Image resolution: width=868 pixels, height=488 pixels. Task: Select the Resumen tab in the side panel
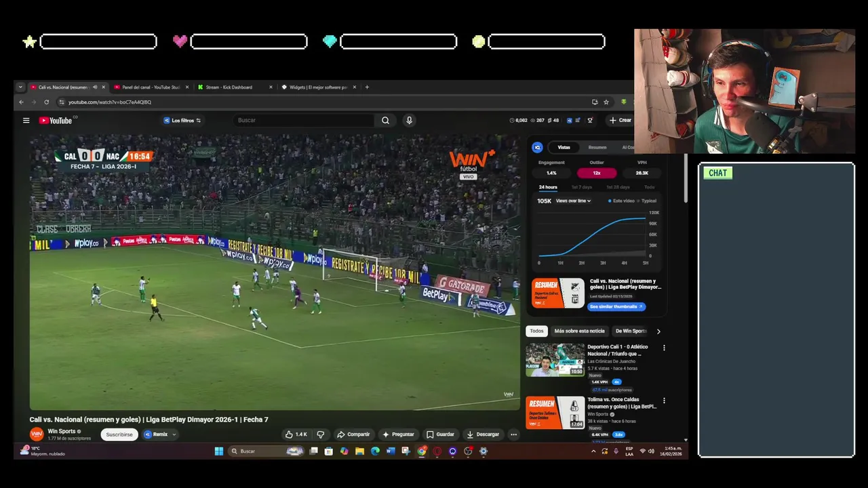pos(597,147)
